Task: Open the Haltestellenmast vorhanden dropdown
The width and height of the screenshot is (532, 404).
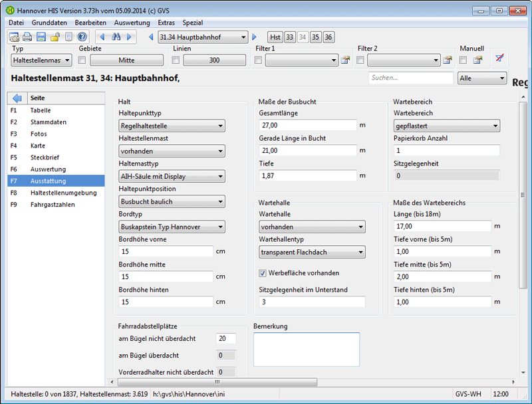Action: (x=172, y=151)
